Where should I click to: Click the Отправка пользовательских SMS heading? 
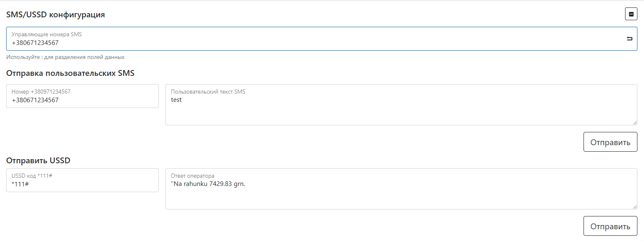point(70,73)
